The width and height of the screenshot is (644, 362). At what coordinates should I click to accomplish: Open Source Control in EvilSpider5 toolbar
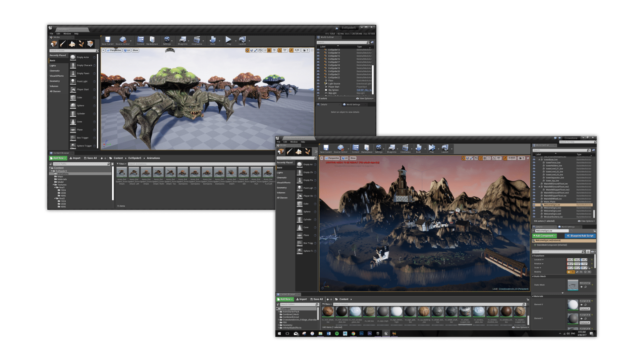122,41
